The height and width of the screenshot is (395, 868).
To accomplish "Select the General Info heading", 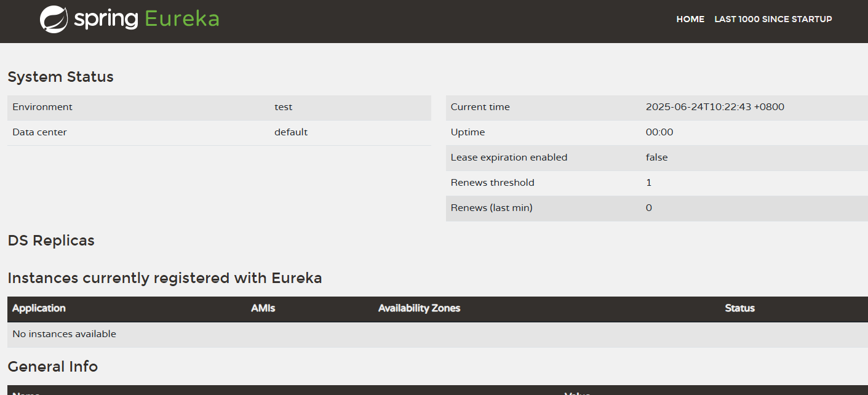I will tap(53, 367).
